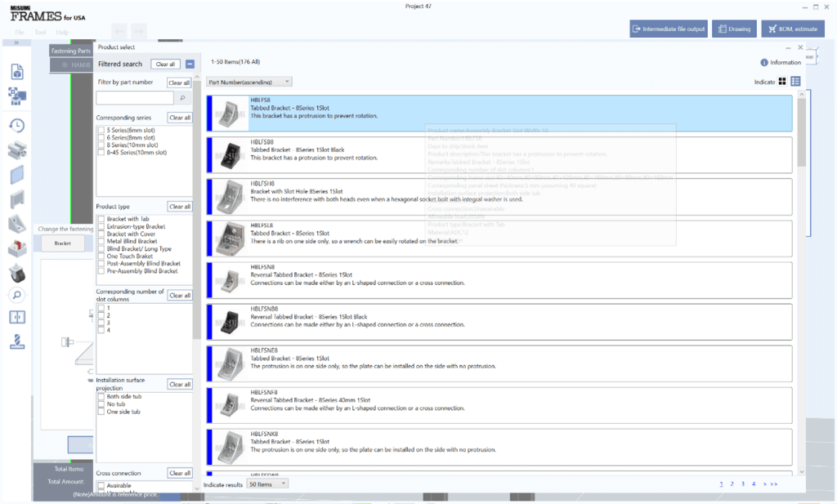Check the One Touch Braket checkbox
This screenshot has height=504, width=837.
click(x=101, y=256)
